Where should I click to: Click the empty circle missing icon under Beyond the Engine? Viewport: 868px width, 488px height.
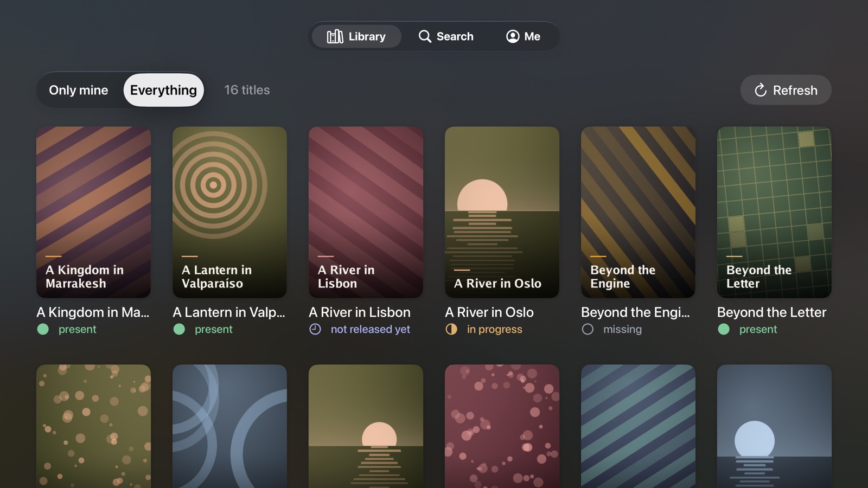(x=588, y=329)
